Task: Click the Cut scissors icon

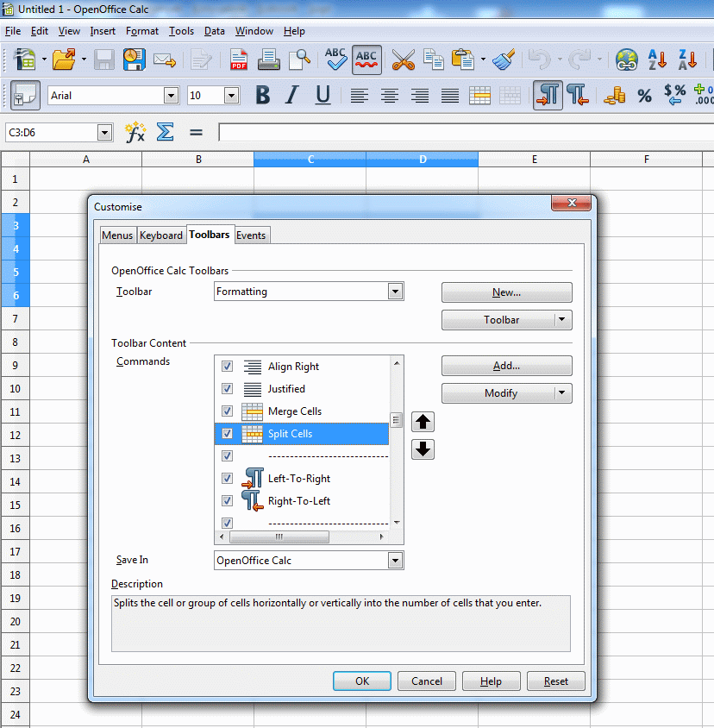Action: click(403, 60)
